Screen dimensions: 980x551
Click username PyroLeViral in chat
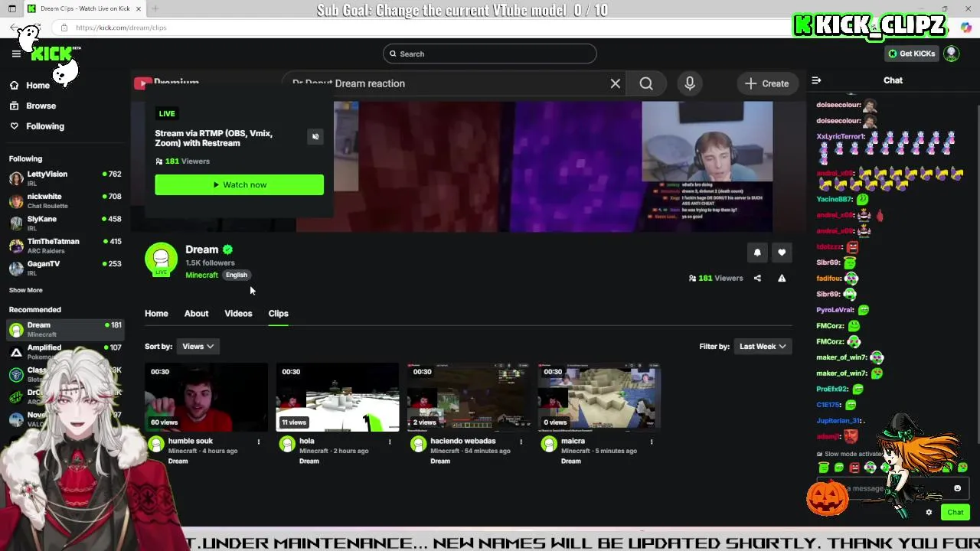[x=835, y=310]
